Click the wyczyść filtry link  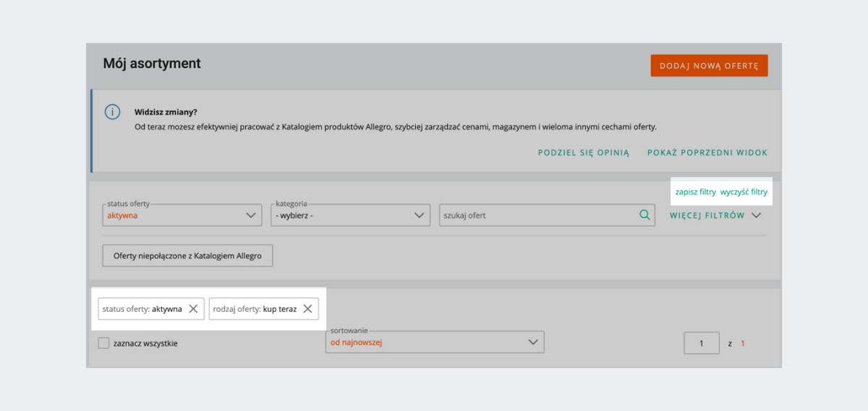click(744, 192)
